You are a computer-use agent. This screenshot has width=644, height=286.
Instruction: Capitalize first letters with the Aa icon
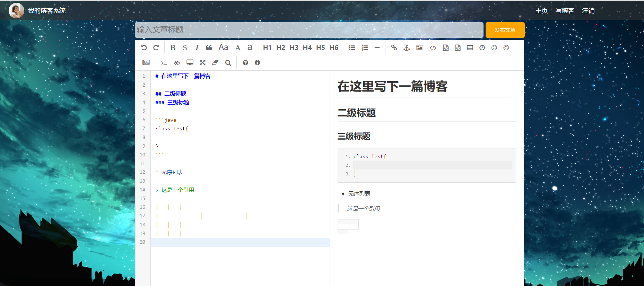(x=223, y=47)
